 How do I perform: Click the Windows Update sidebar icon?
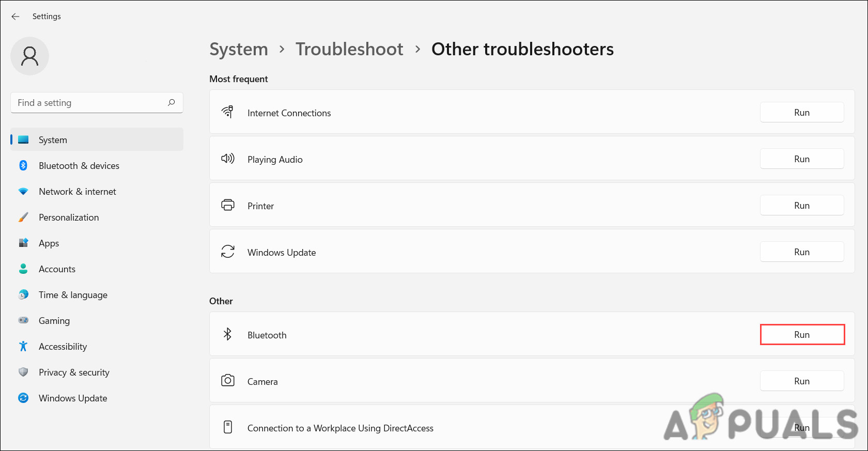click(23, 398)
